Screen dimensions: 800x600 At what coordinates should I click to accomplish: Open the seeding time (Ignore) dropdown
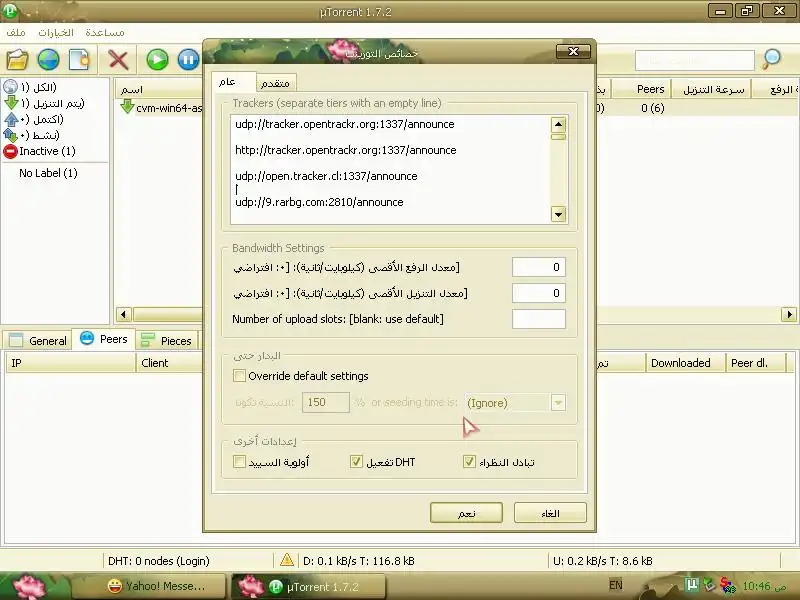coord(558,403)
